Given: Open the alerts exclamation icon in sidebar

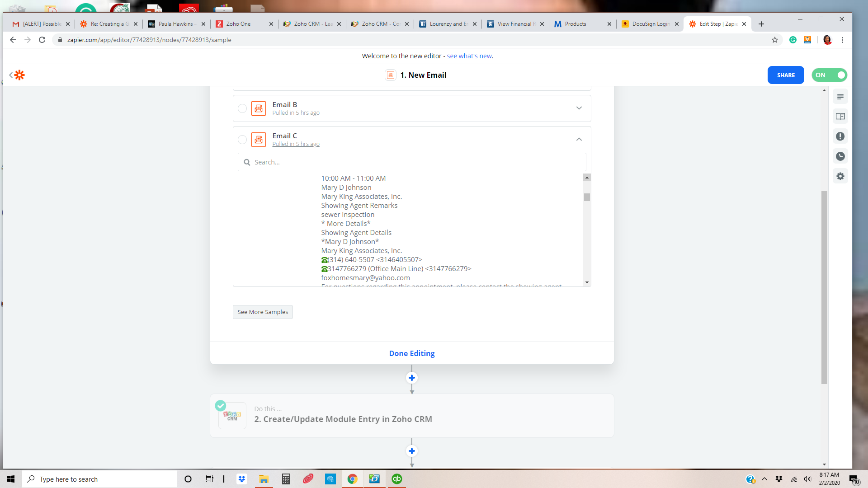Looking at the screenshot, I should tap(840, 136).
